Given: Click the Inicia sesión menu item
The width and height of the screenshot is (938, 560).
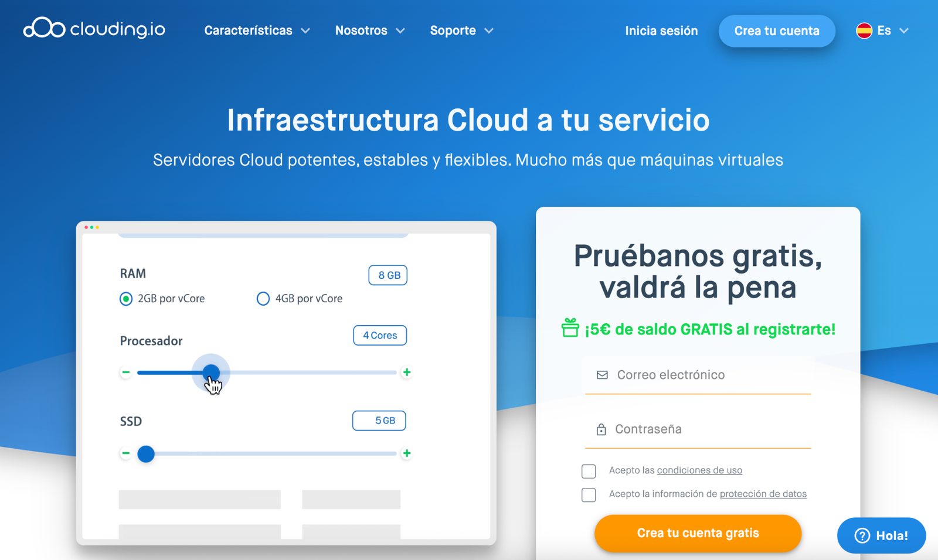Looking at the screenshot, I should 661,30.
